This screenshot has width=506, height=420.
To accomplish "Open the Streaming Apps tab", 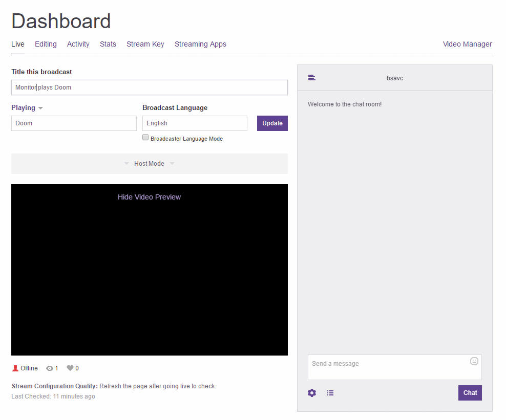I will (200, 44).
